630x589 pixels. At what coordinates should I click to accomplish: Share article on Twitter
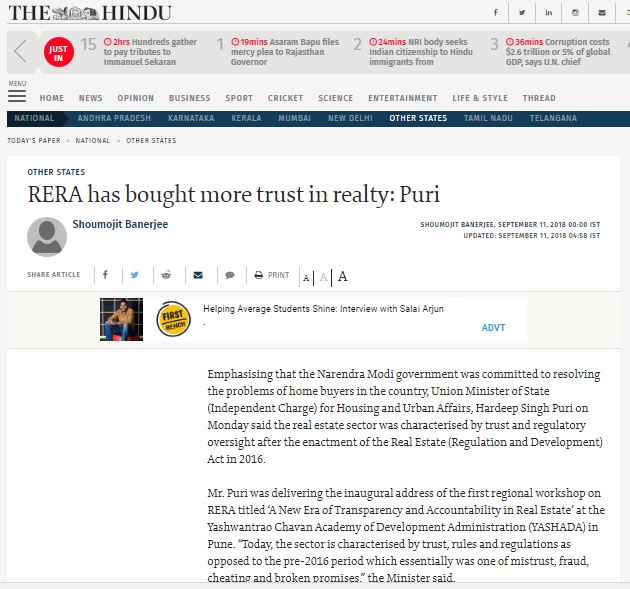(135, 275)
